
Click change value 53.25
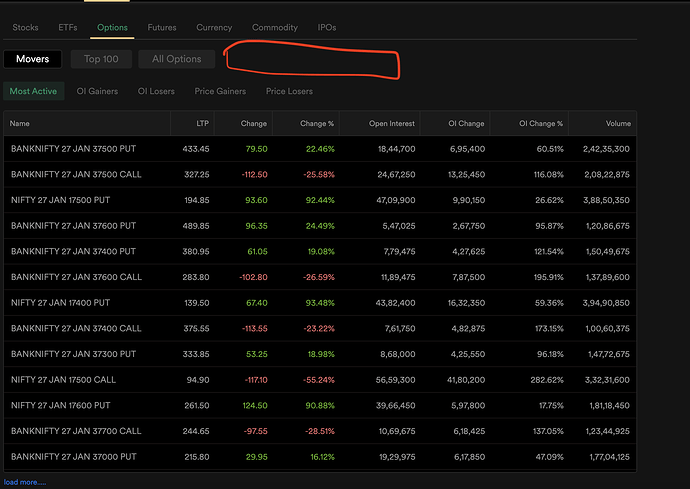257,354
